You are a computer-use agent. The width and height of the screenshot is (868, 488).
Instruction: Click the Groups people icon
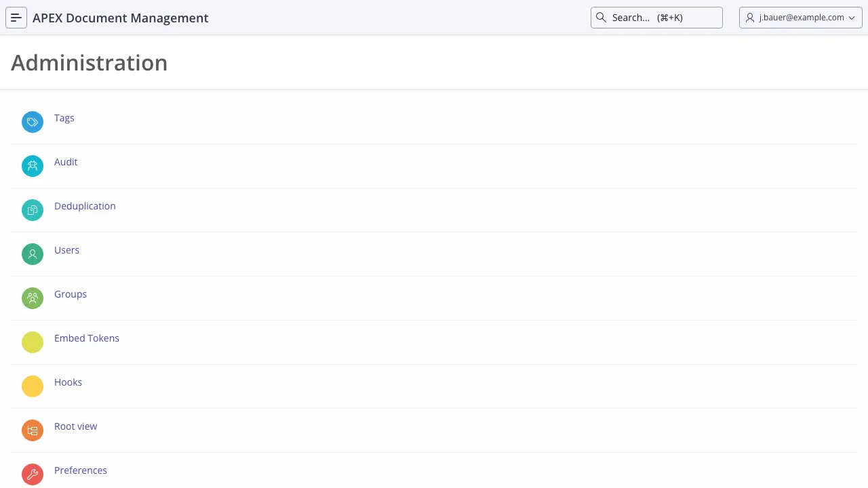tap(33, 298)
